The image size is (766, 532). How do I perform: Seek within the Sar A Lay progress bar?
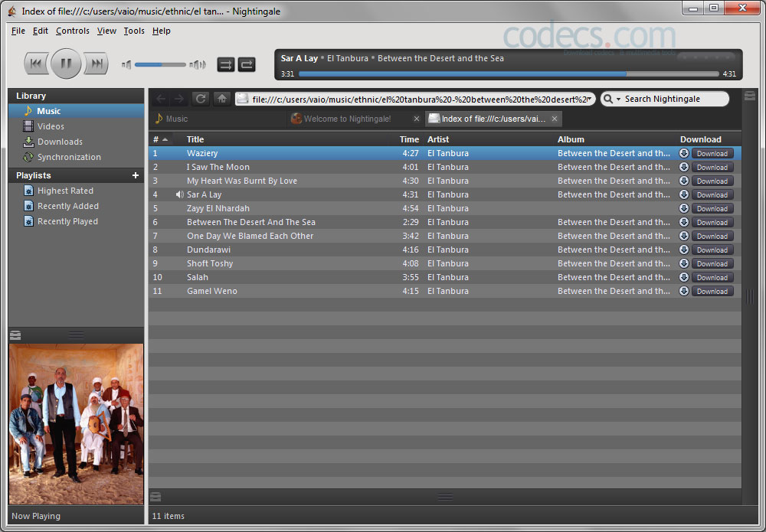(509, 74)
